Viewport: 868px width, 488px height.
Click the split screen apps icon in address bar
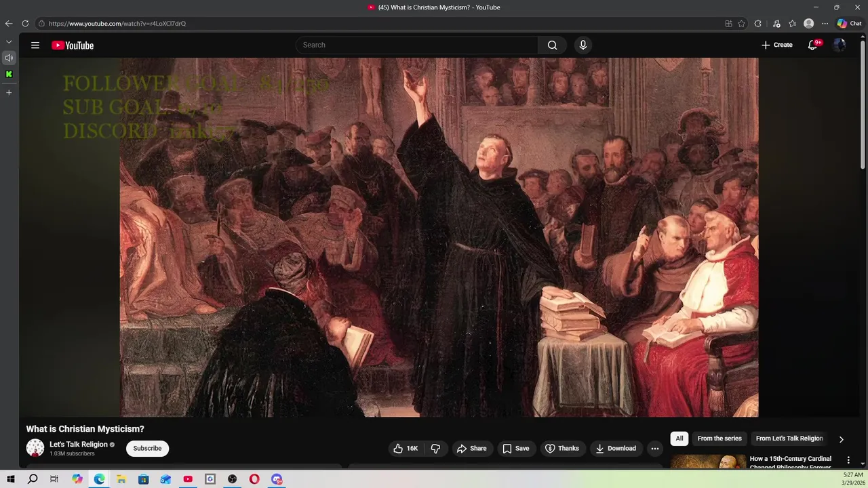pyautogui.click(x=729, y=23)
